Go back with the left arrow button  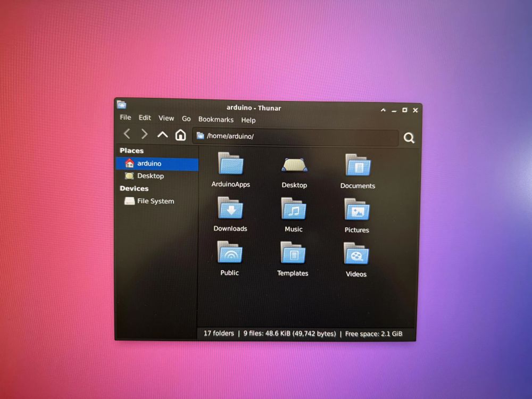click(x=127, y=134)
